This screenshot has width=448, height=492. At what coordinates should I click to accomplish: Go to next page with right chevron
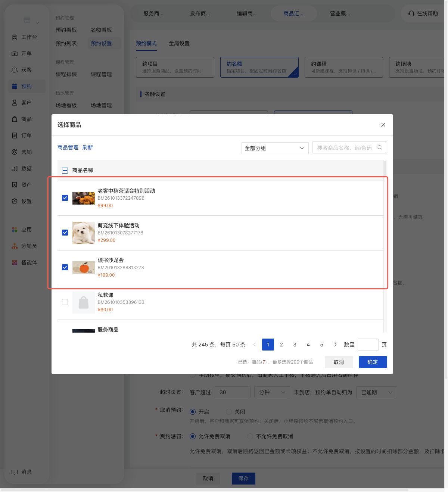click(x=335, y=345)
